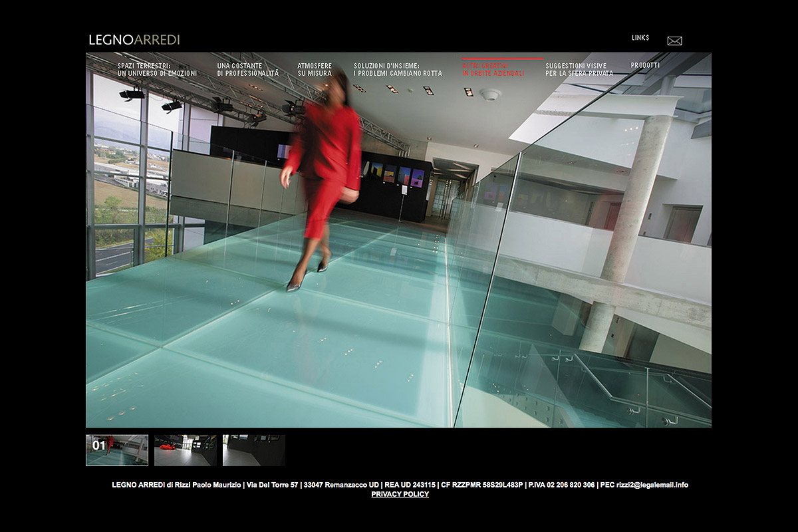The image size is (798, 532).
Task: Open the LINKS page
Action: coord(640,38)
